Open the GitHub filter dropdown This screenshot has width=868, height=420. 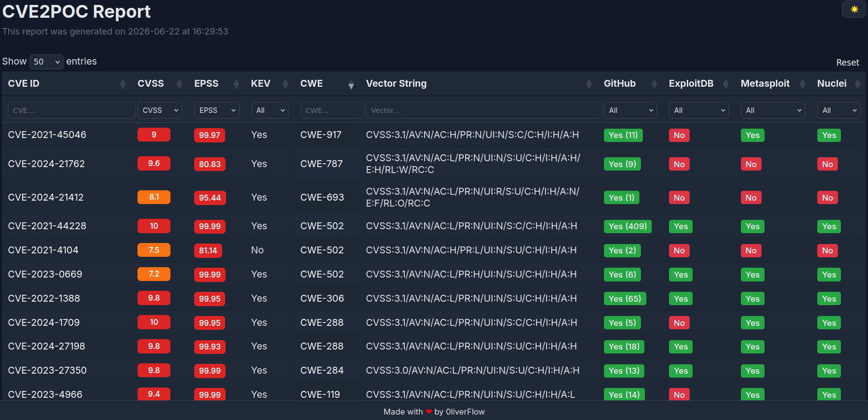coord(630,110)
